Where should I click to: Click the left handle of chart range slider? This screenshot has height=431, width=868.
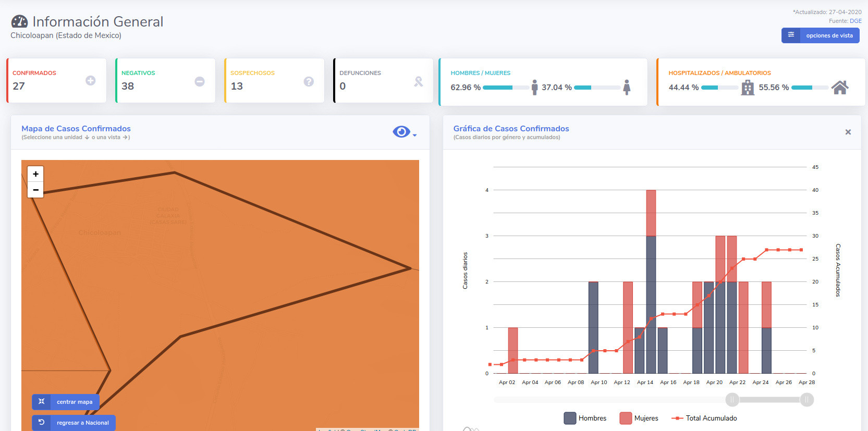732,400
